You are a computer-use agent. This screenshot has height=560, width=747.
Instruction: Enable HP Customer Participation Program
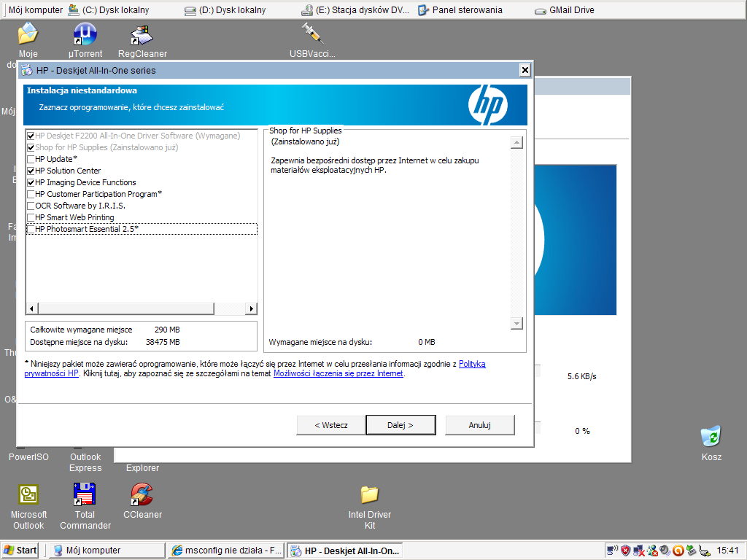(31, 194)
